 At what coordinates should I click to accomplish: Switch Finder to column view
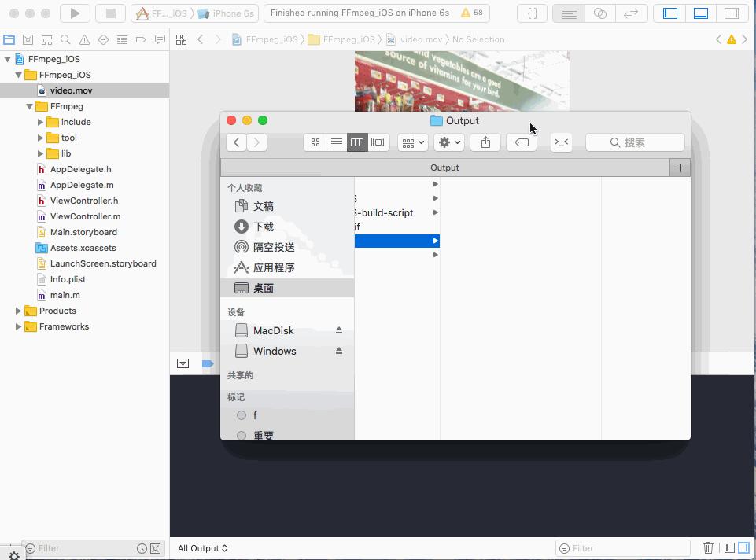pyautogui.click(x=357, y=142)
